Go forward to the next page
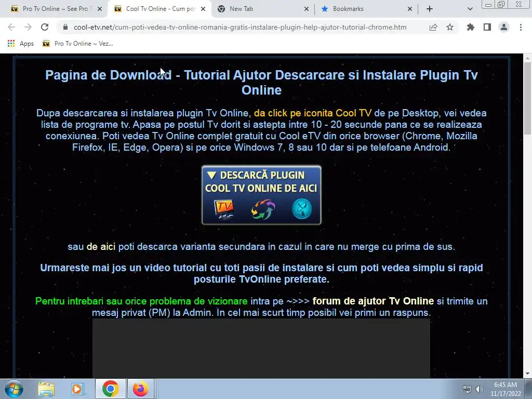 pos(28,27)
